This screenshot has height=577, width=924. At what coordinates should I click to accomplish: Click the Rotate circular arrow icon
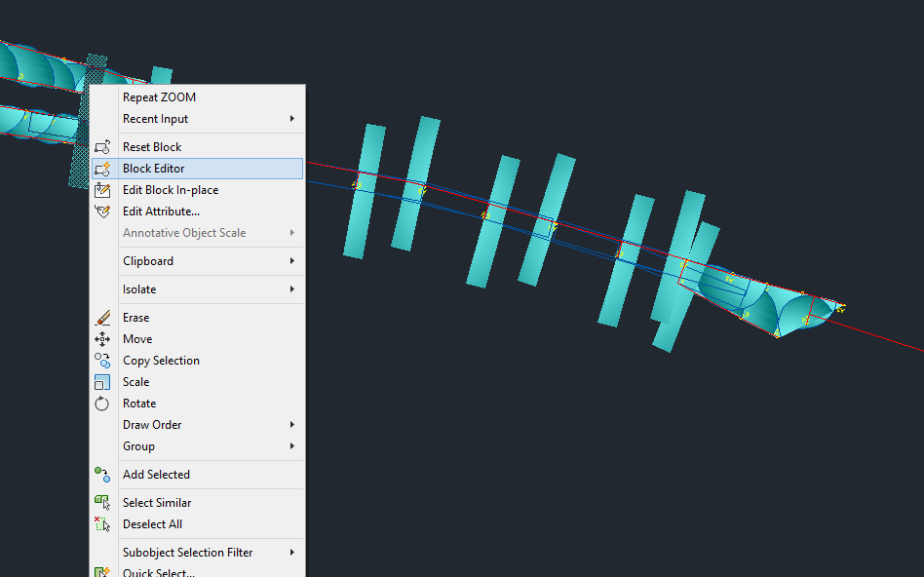pos(102,404)
